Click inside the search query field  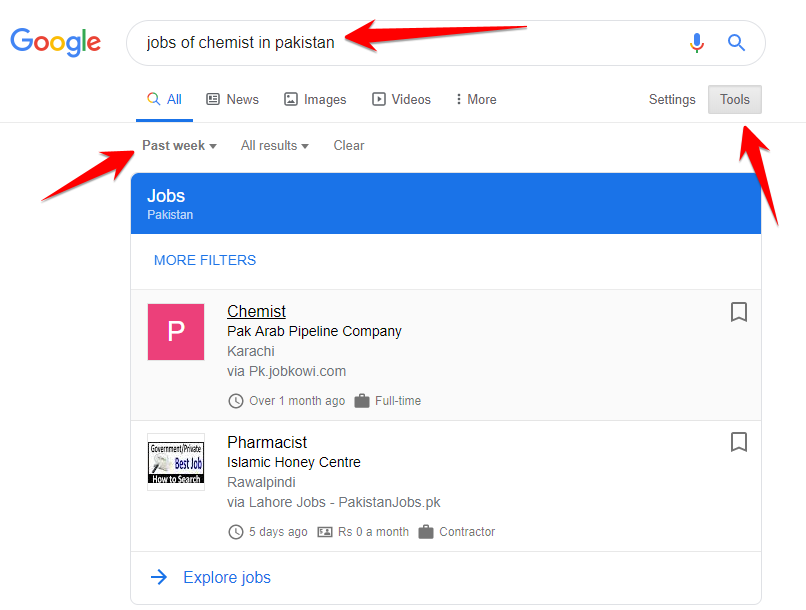[x=400, y=43]
